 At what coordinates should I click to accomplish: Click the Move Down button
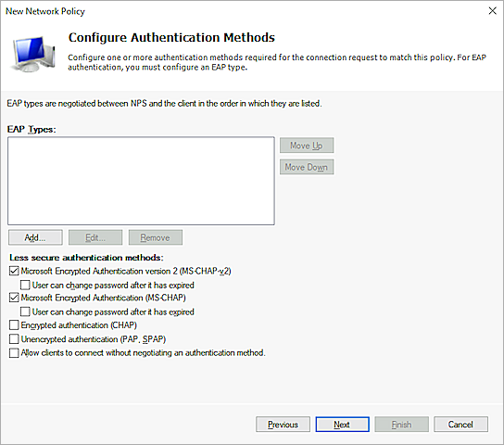[x=307, y=167]
